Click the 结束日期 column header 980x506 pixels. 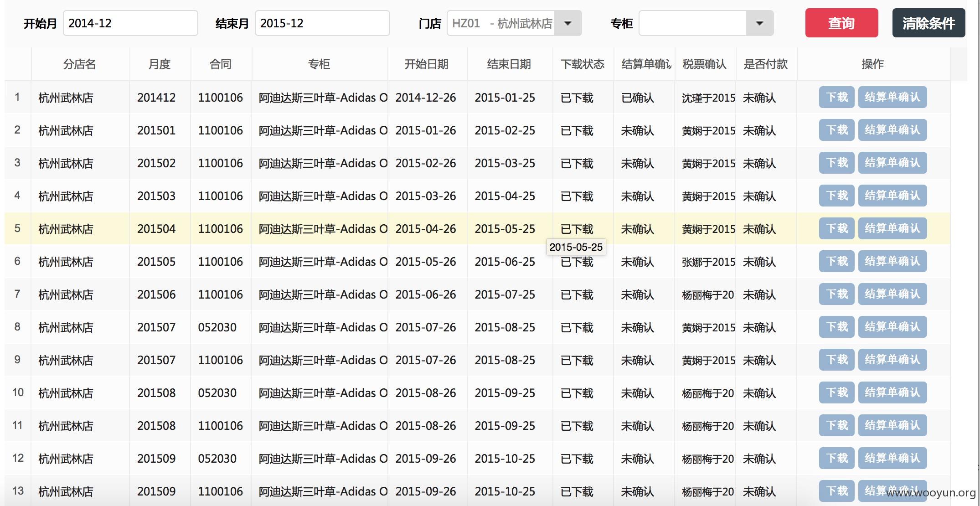(510, 64)
